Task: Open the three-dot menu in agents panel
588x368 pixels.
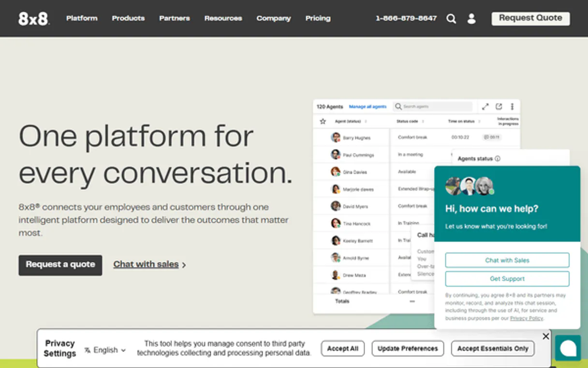Action: tap(512, 107)
